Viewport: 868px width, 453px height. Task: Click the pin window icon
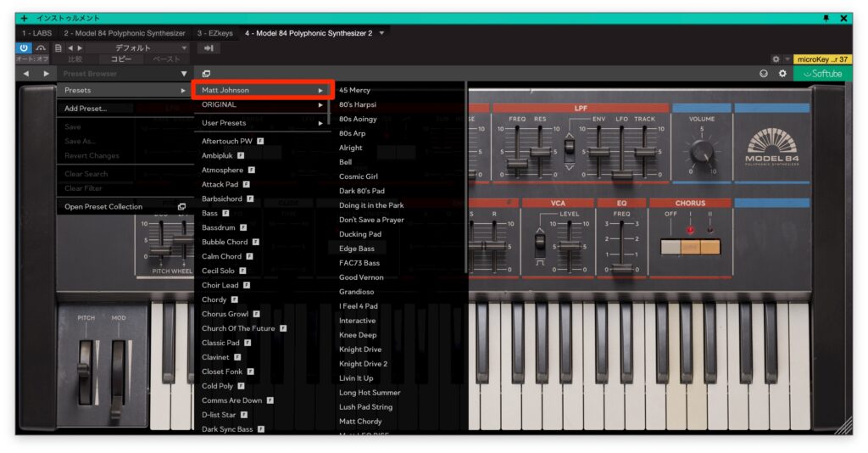[x=826, y=18]
